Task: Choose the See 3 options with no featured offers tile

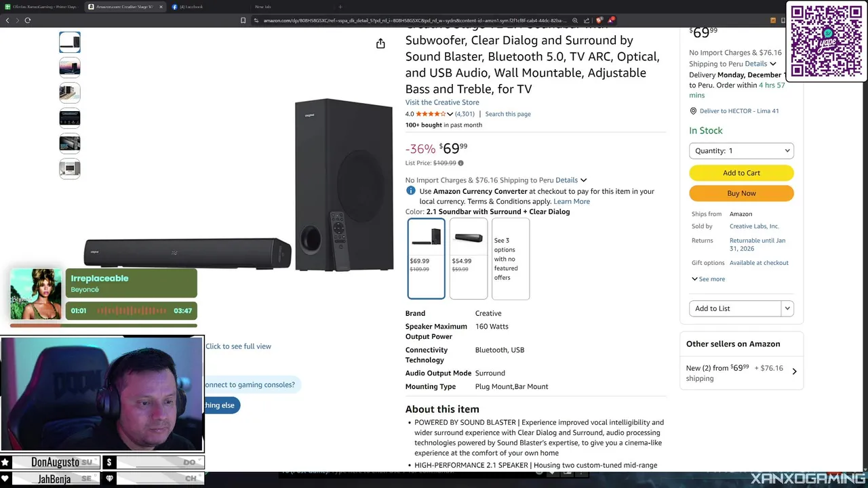Action: pos(511,258)
